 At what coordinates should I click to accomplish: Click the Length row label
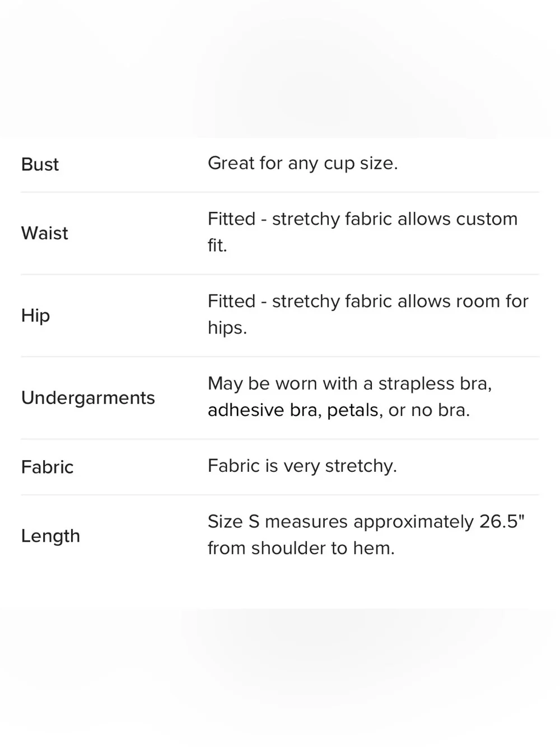point(50,536)
